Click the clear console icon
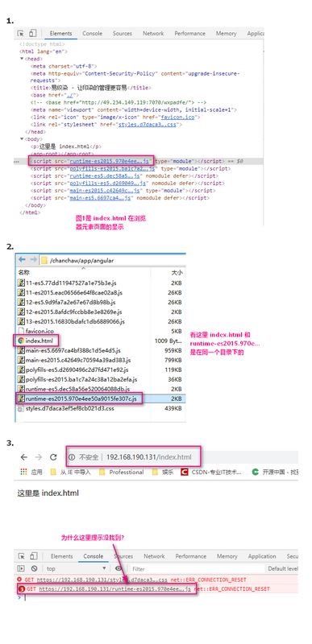The height and width of the screenshot is (644, 312). 34,568
